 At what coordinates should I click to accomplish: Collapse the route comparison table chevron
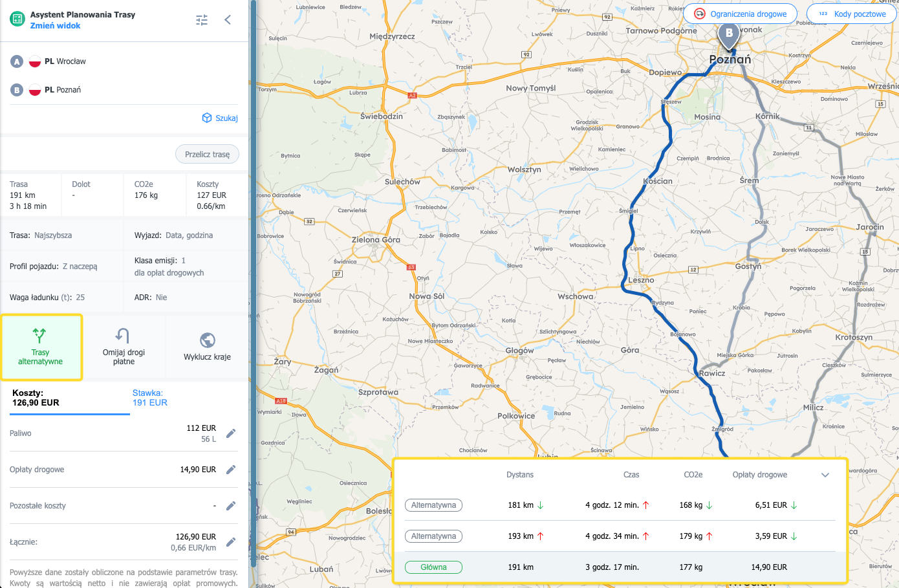click(x=825, y=475)
